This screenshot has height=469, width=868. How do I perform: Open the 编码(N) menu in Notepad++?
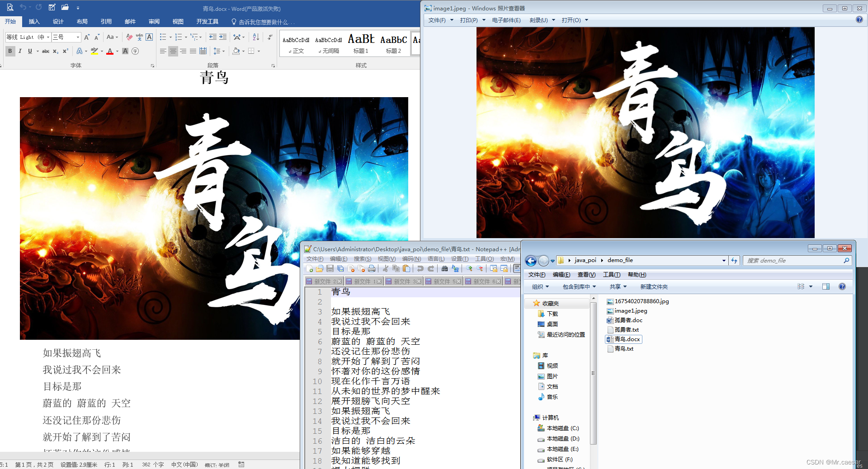(x=411, y=259)
